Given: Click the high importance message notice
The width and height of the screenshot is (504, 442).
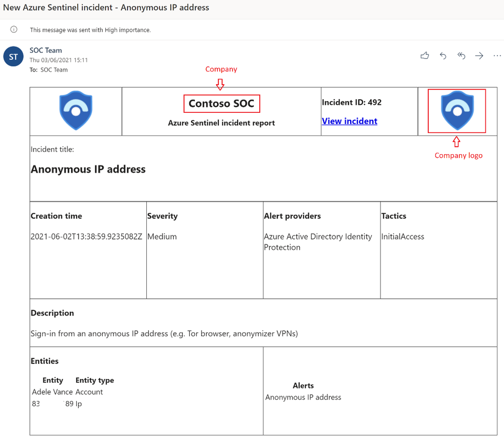Looking at the screenshot, I should tap(90, 30).
